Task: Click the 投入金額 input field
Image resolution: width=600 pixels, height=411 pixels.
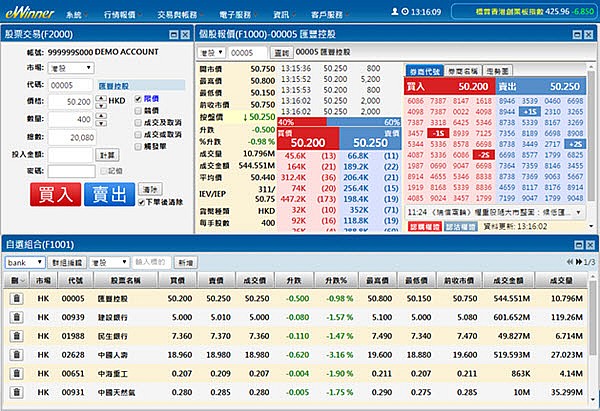Action: click(70, 155)
